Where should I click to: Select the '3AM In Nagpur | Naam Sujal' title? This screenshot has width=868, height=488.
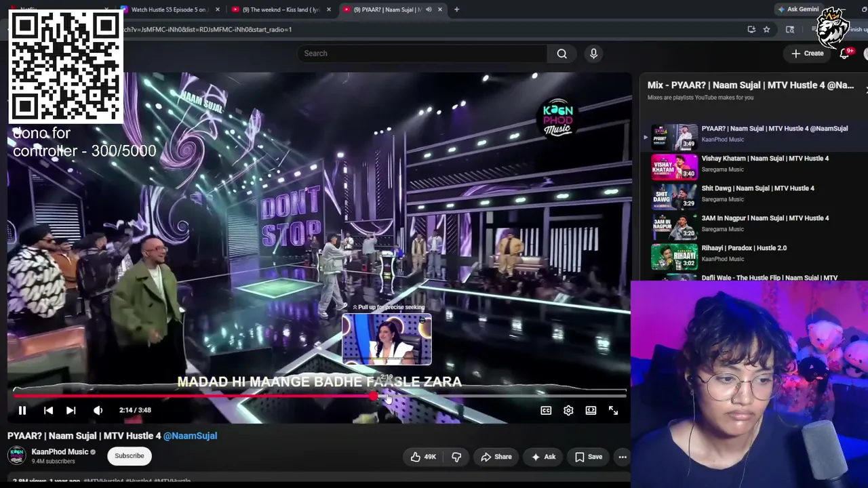(x=765, y=218)
